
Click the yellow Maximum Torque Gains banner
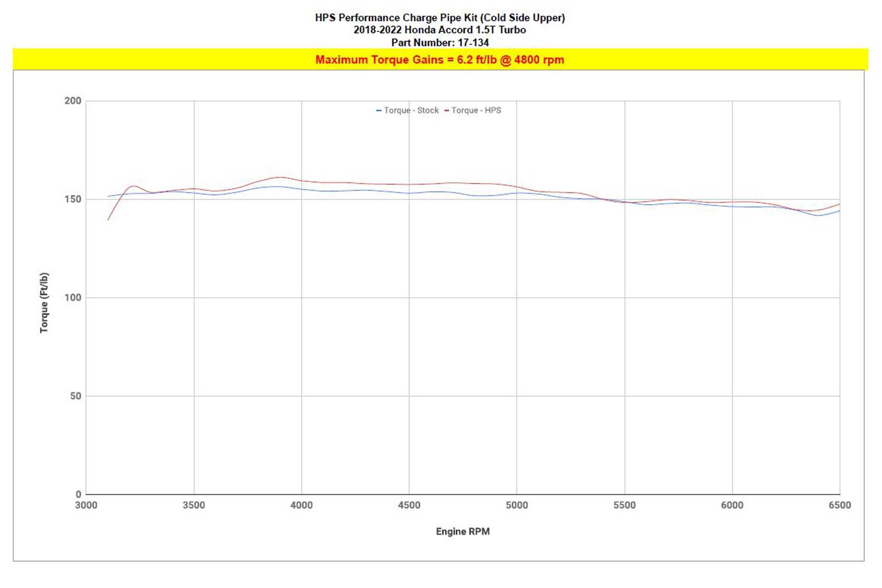[x=440, y=60]
